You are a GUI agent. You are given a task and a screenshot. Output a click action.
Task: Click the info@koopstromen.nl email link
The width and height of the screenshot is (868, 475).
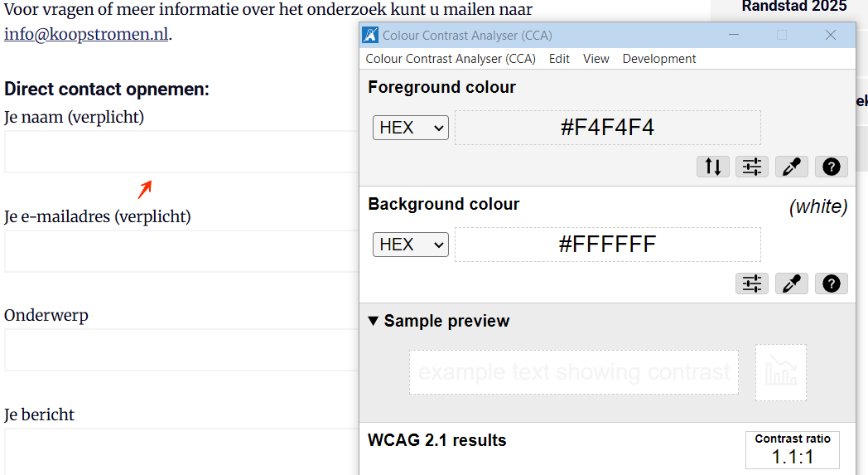tap(86, 35)
